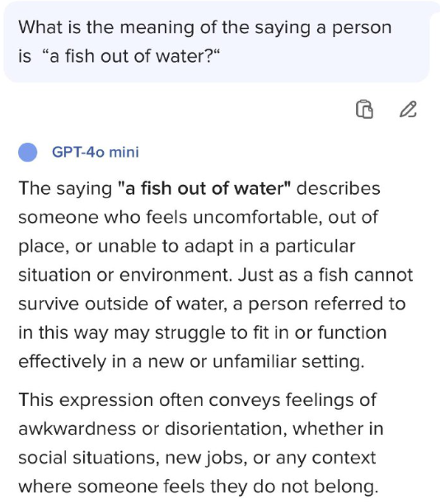The height and width of the screenshot is (504, 440).
Task: Click "This expression" starting the second paragraph
Action: pos(86,401)
